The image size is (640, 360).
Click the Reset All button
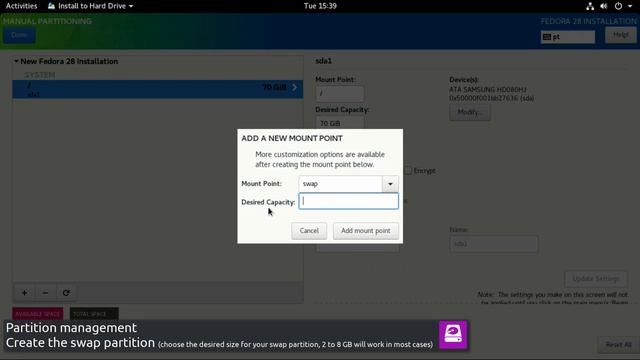[x=618, y=345]
